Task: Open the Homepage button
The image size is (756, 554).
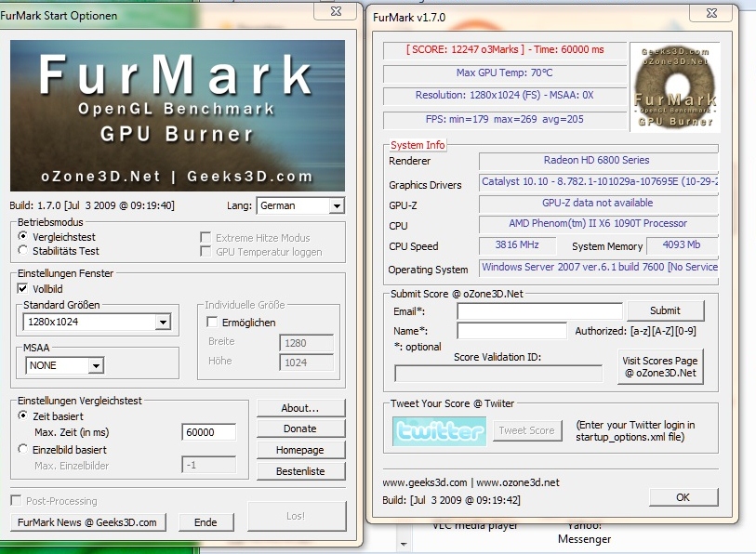Action: click(301, 450)
